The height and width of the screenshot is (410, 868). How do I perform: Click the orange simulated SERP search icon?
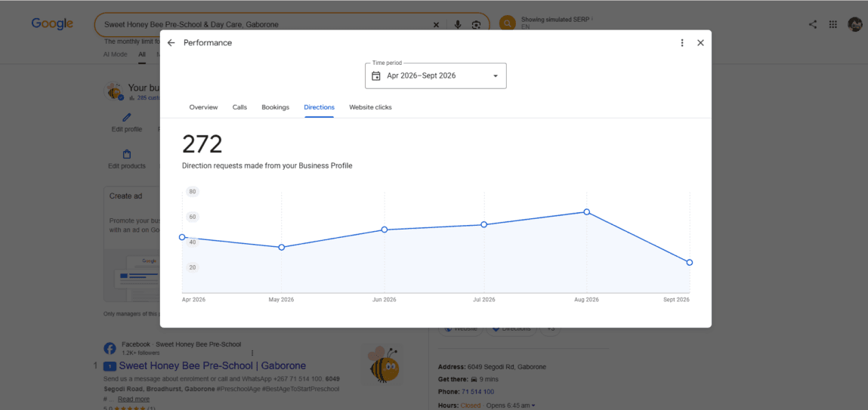[x=507, y=24]
